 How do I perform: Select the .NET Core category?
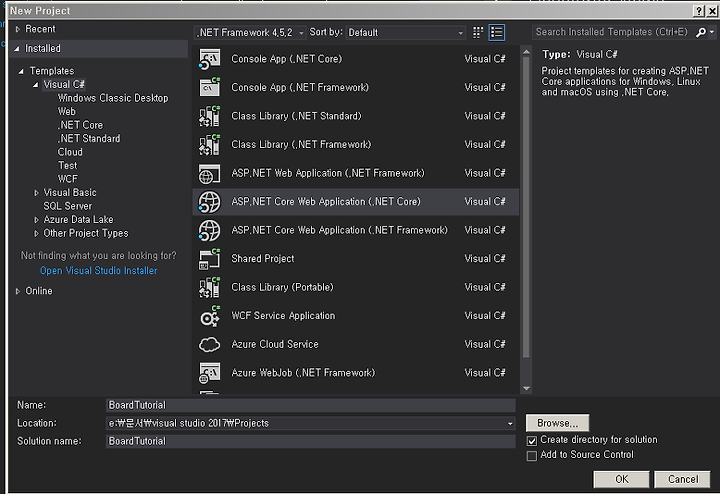[x=80, y=125]
